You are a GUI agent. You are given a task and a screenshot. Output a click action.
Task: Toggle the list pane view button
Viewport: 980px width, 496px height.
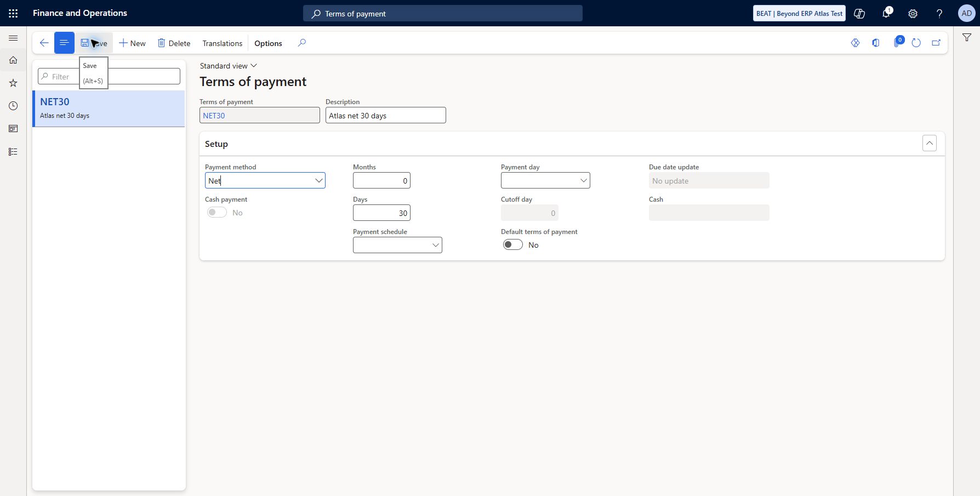(64, 43)
